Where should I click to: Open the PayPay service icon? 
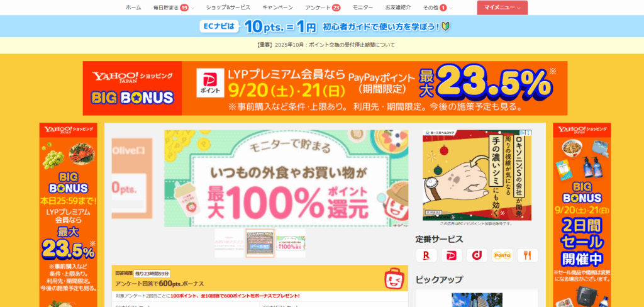tap(452, 255)
